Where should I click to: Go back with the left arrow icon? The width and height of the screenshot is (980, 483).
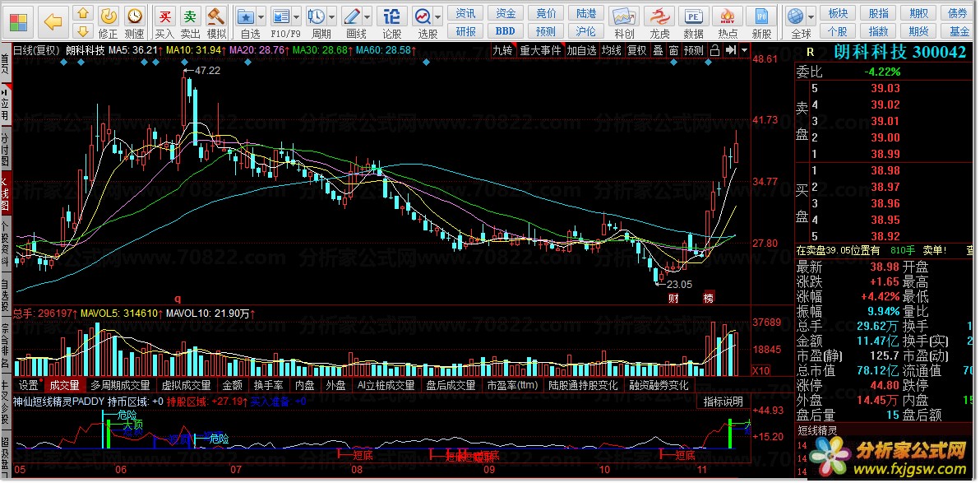(x=53, y=22)
